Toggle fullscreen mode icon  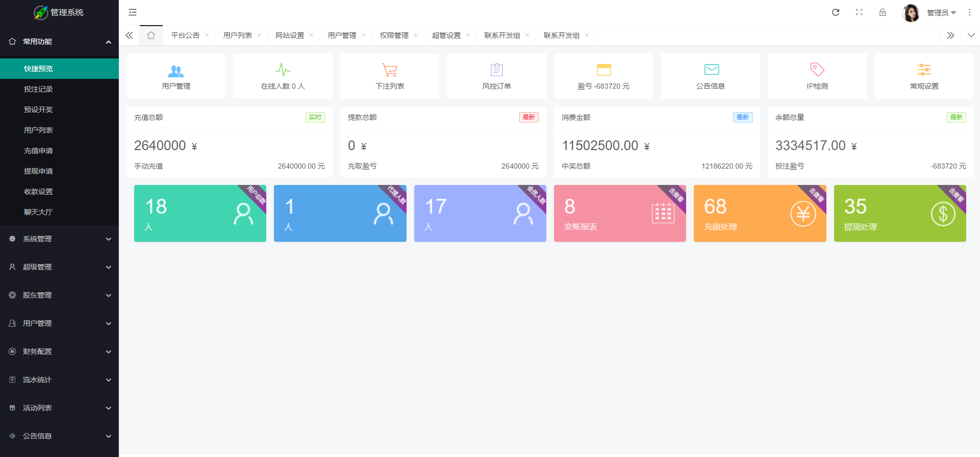click(x=859, y=12)
